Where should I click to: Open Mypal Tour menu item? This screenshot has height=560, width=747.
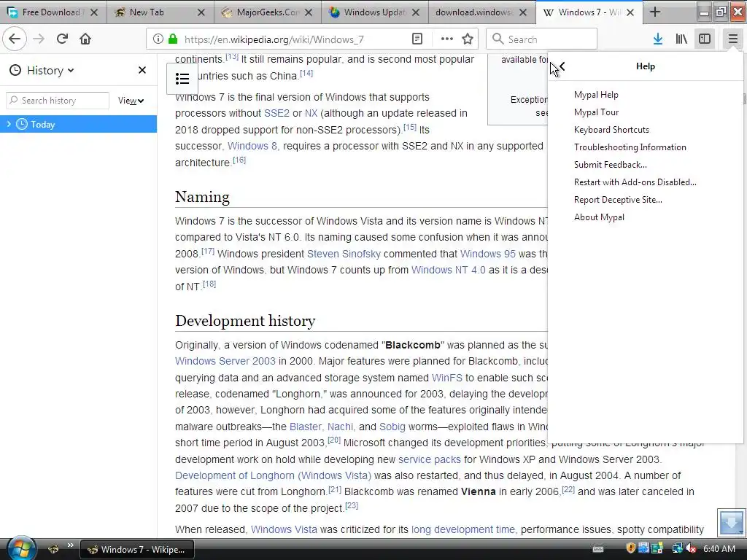tap(596, 112)
